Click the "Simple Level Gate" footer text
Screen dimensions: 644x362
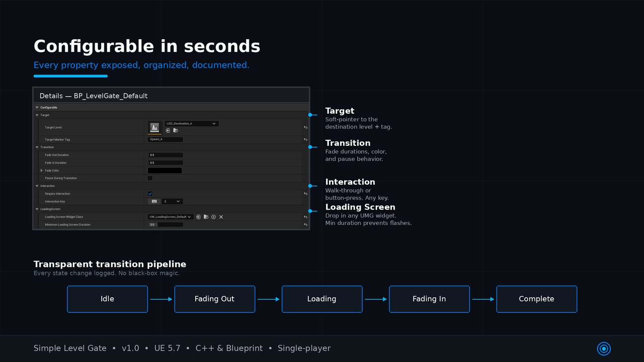click(x=70, y=348)
